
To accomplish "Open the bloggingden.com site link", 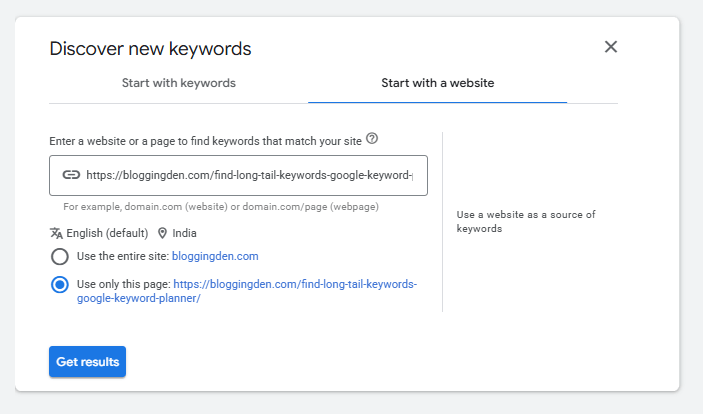I will (215, 256).
